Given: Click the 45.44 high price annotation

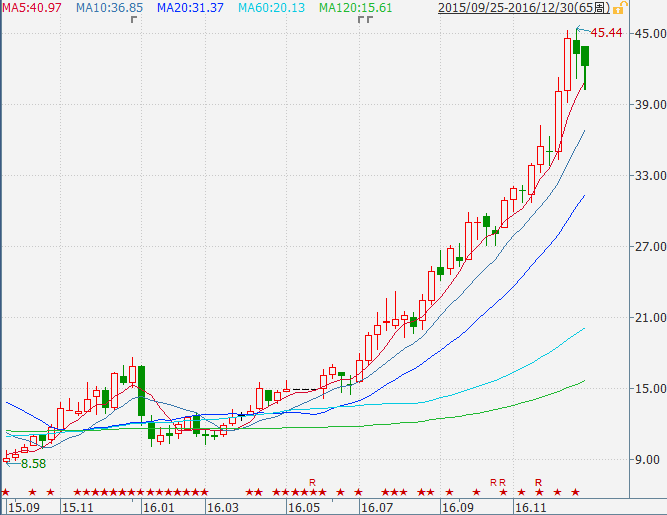Looking at the screenshot, I should 608,33.
